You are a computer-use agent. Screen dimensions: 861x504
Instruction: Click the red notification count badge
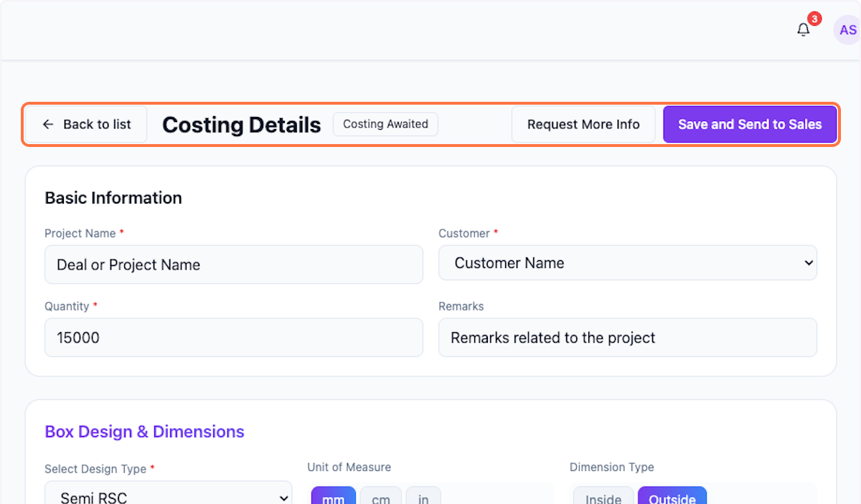pyautogui.click(x=814, y=19)
